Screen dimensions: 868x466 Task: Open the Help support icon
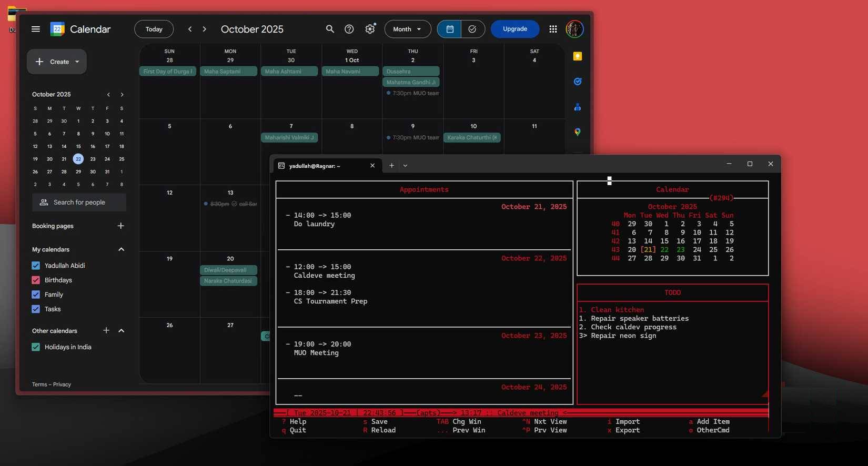point(349,29)
